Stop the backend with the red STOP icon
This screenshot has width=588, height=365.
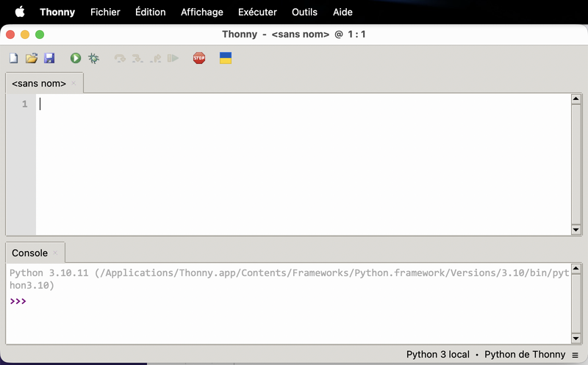point(199,58)
